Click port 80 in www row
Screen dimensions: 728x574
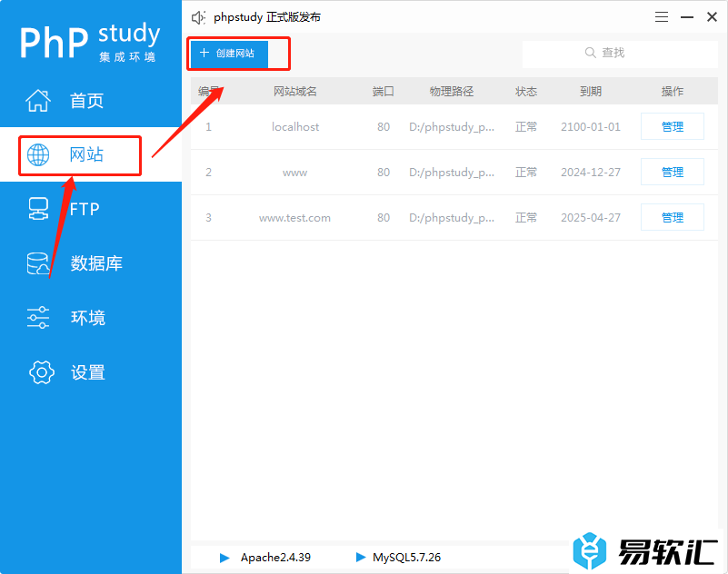pos(384,173)
